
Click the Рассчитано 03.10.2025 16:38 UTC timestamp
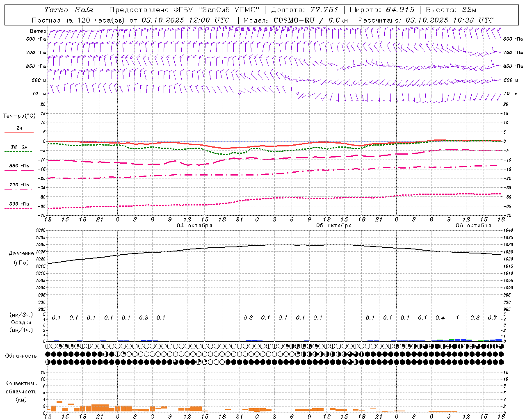(x=426, y=20)
